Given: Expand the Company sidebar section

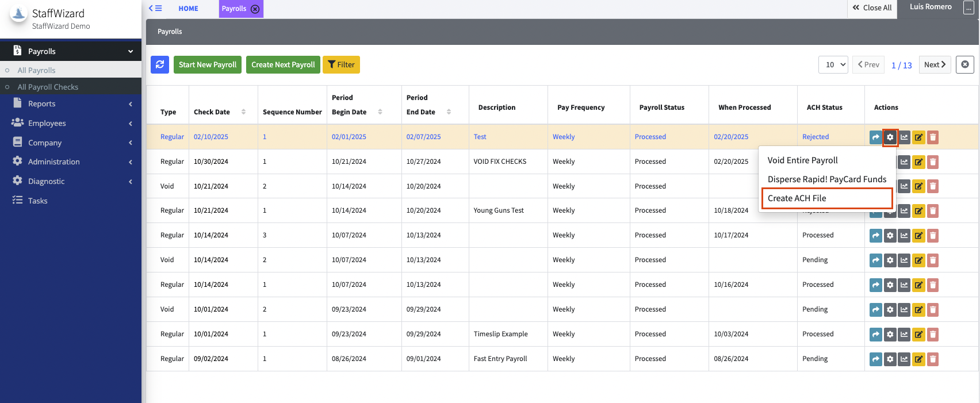Looking at the screenshot, I should point(71,143).
